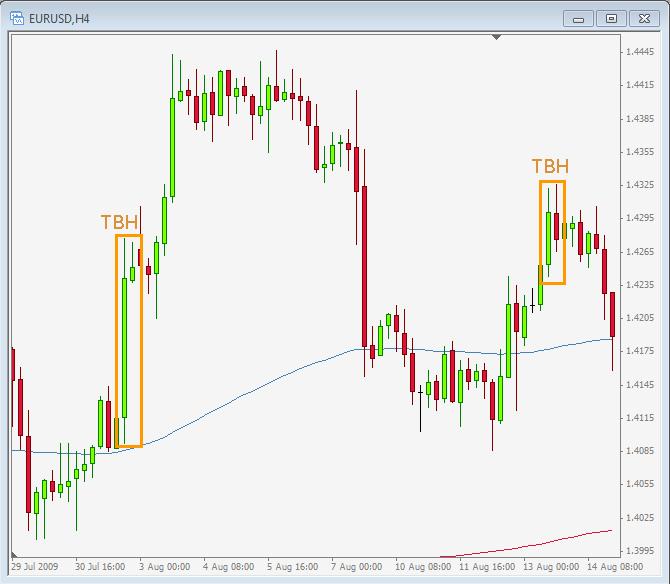Click the 1.4115 price label
The height and width of the screenshot is (584, 670).
(640, 418)
